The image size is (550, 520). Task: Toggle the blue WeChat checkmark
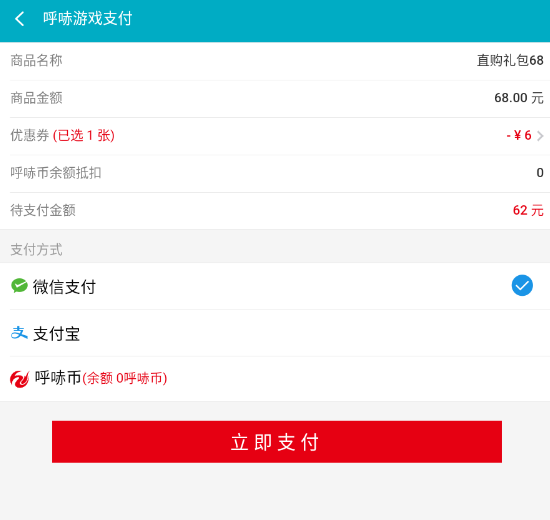click(522, 285)
